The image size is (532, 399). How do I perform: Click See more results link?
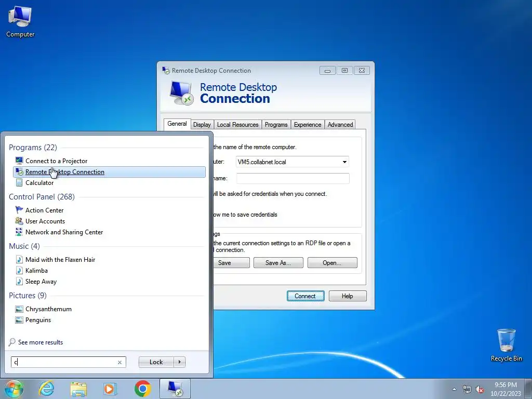tap(41, 342)
